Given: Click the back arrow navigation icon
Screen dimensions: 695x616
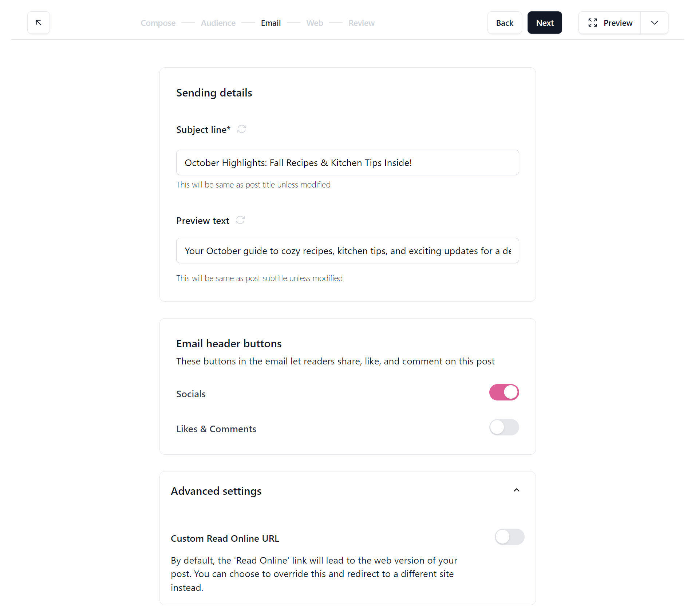Looking at the screenshot, I should pos(38,22).
